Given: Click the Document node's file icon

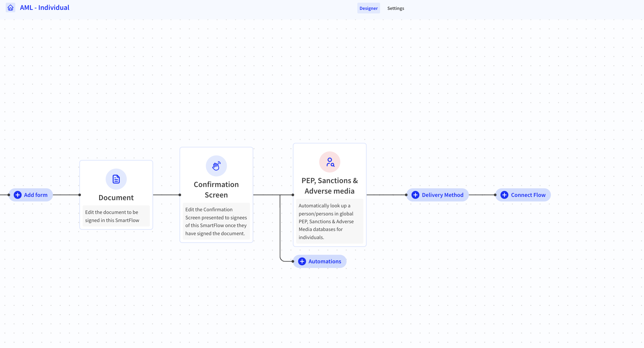Looking at the screenshot, I should 116,179.
